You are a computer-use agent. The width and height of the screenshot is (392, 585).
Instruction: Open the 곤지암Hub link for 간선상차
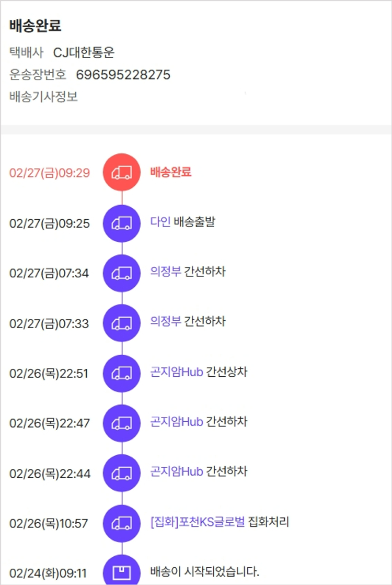[x=176, y=372]
